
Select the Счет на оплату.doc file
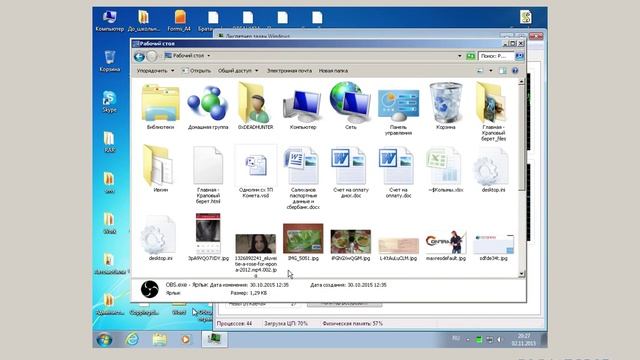tap(398, 172)
